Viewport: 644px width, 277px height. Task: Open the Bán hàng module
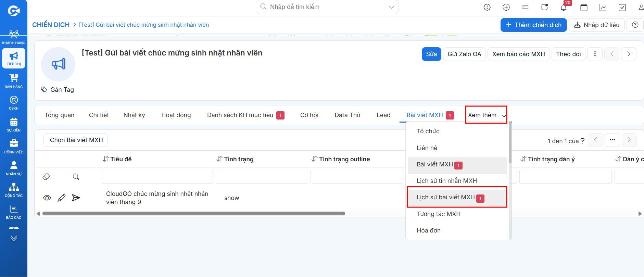14,81
